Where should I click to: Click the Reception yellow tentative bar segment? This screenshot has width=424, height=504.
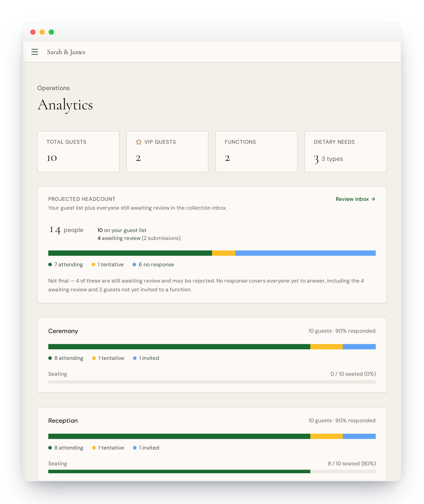click(326, 436)
